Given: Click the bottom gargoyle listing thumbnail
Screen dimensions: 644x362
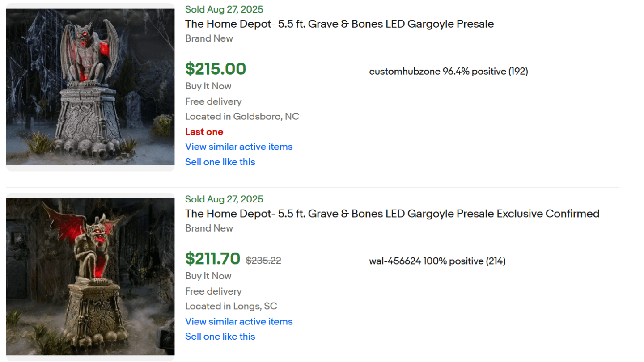Looking at the screenshot, I should pyautogui.click(x=90, y=277).
